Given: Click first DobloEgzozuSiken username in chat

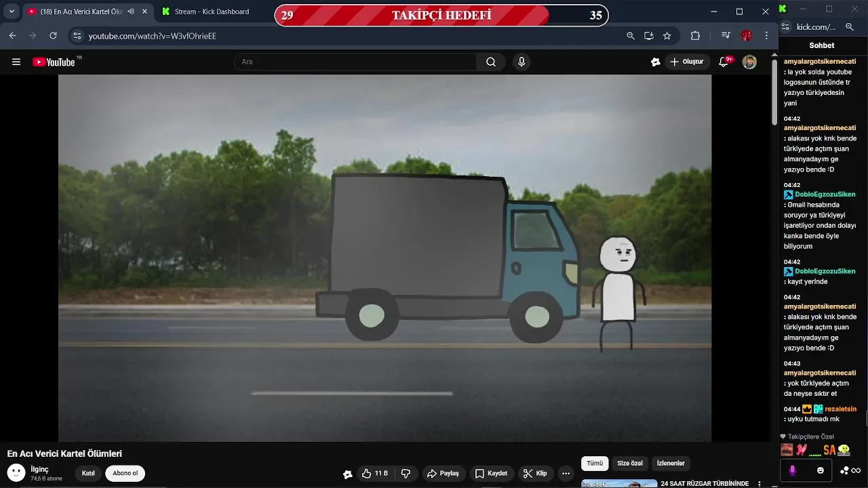Looking at the screenshot, I should pyautogui.click(x=825, y=195).
